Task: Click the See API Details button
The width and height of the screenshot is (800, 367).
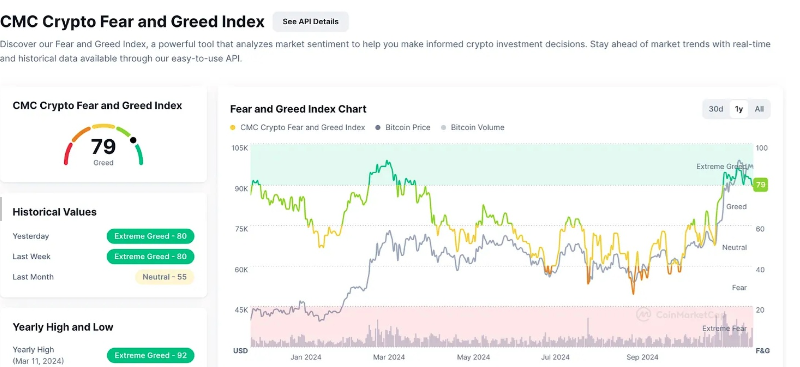Action: [310, 21]
